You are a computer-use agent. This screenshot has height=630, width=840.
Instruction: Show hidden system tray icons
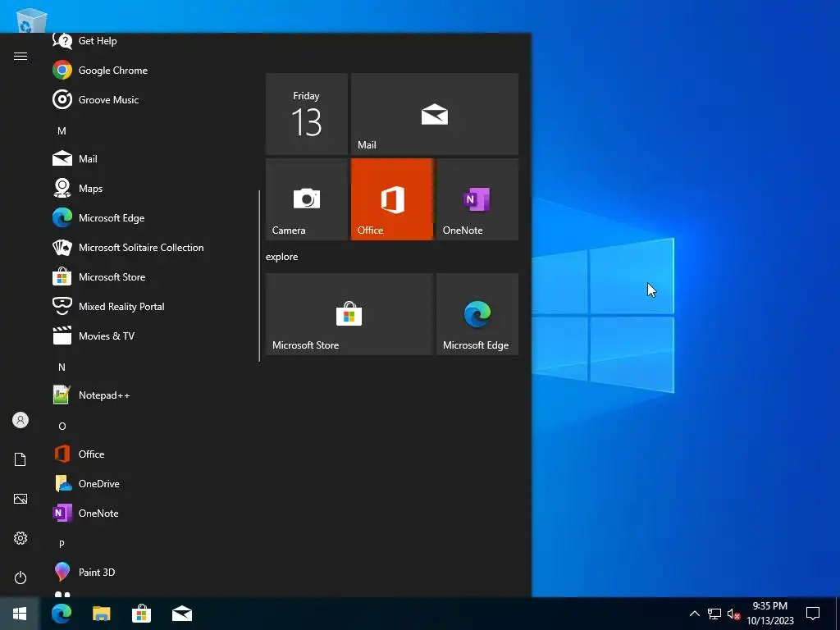point(694,614)
